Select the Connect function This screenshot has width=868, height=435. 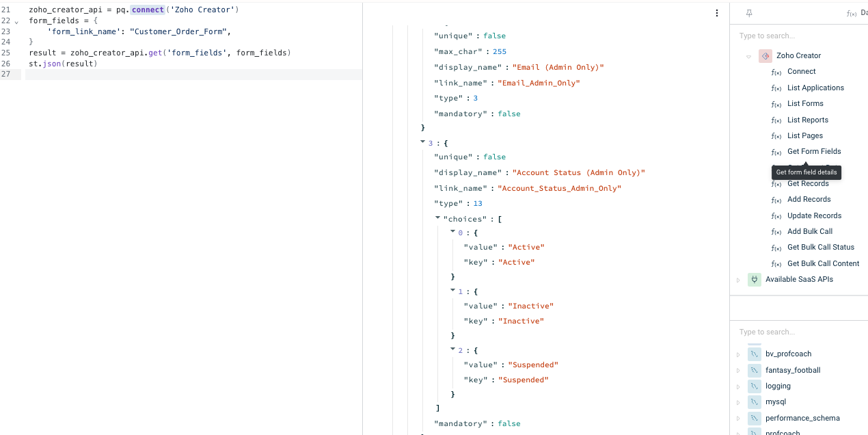tap(802, 71)
